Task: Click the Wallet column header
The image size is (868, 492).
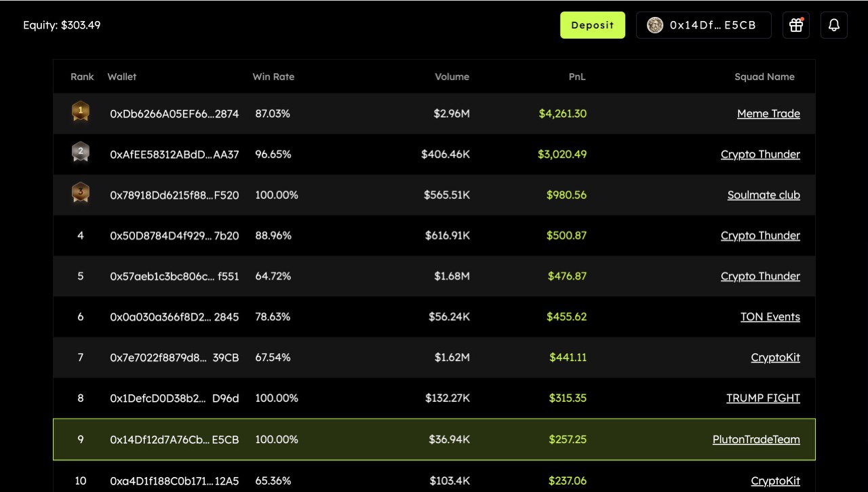Action: pyautogui.click(x=122, y=77)
